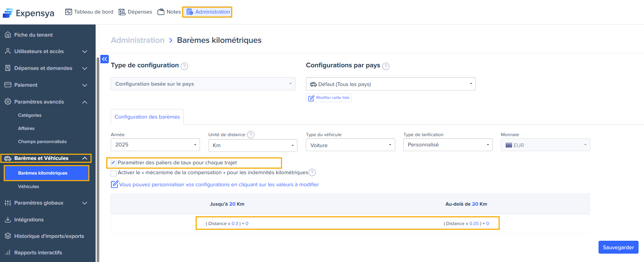Open Véhicules in the sidebar
The height and width of the screenshot is (262, 644).
29,187
